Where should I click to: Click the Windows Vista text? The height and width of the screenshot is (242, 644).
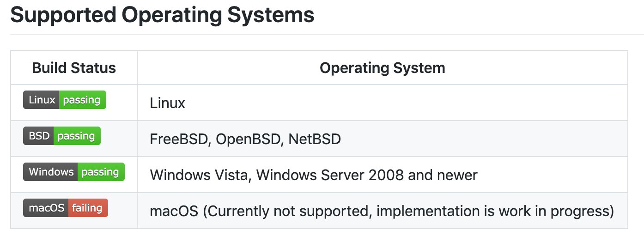[199, 175]
